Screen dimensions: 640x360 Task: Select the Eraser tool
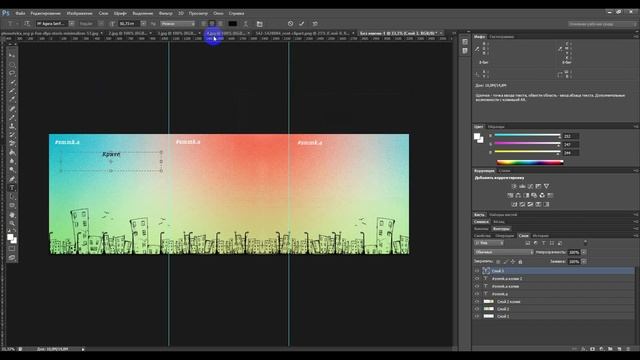coord(12,144)
